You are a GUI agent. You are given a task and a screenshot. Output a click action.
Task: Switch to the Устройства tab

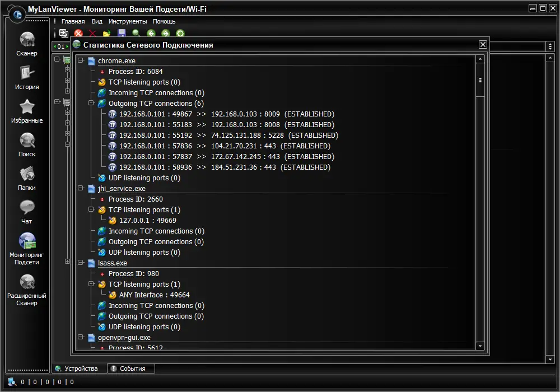point(80,368)
